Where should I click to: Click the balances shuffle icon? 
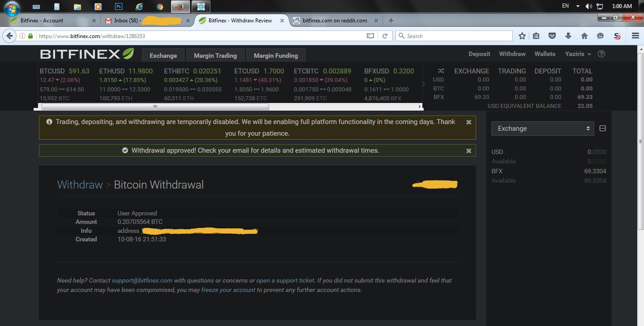pyautogui.click(x=441, y=71)
